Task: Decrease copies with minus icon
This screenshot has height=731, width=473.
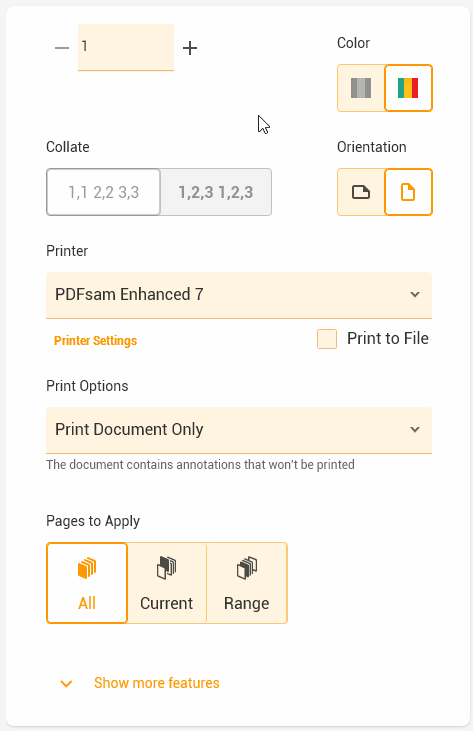Action: coord(62,48)
